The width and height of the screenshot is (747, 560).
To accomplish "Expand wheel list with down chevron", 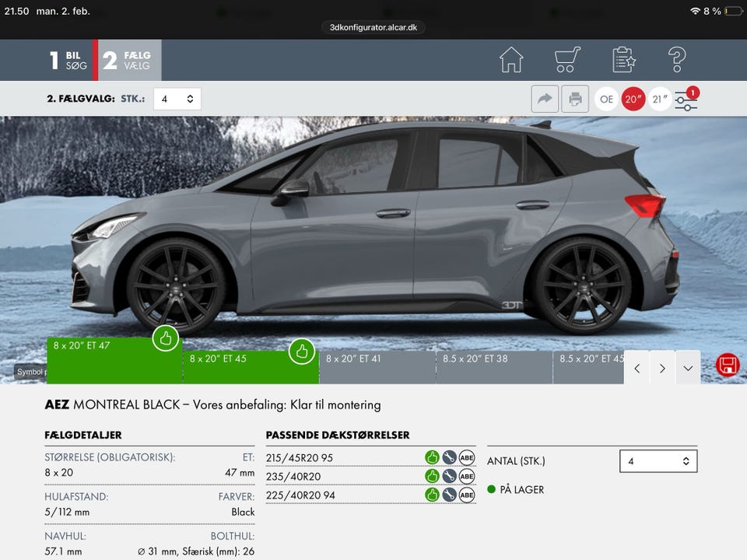I will click(688, 368).
